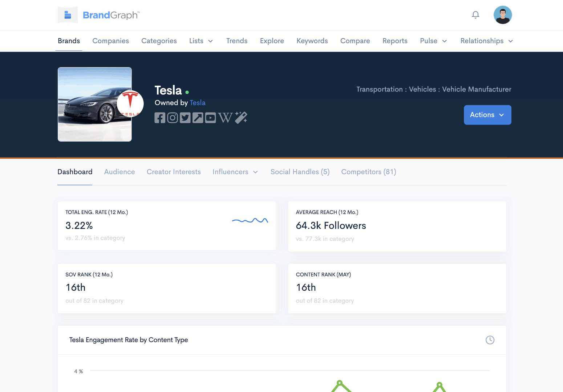Open Social Handles (5) tab
Image resolution: width=563 pixels, height=392 pixels.
pyautogui.click(x=300, y=172)
